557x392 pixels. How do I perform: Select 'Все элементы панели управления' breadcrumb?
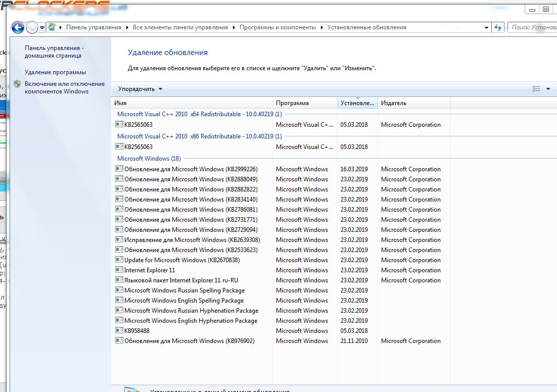tap(180, 27)
